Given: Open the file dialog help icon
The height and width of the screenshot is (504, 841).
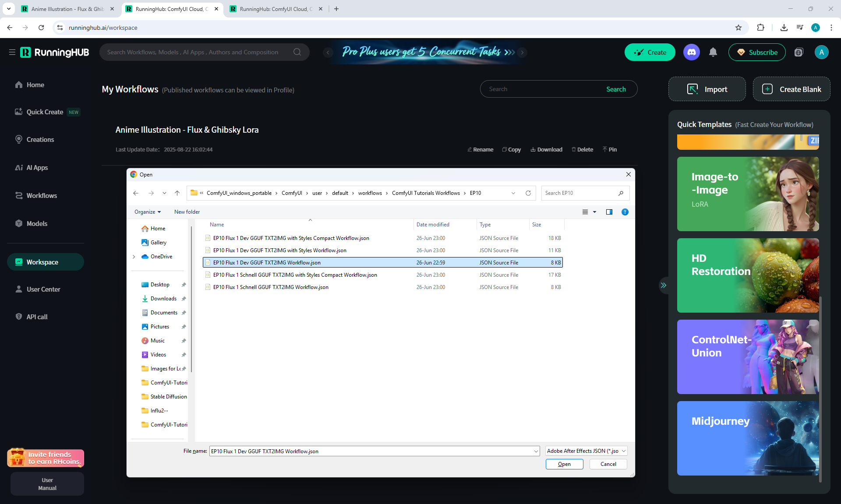Looking at the screenshot, I should [625, 212].
